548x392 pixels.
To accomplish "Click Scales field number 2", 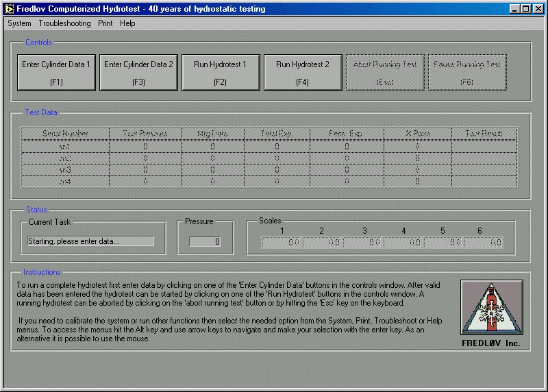I will tap(321, 243).
